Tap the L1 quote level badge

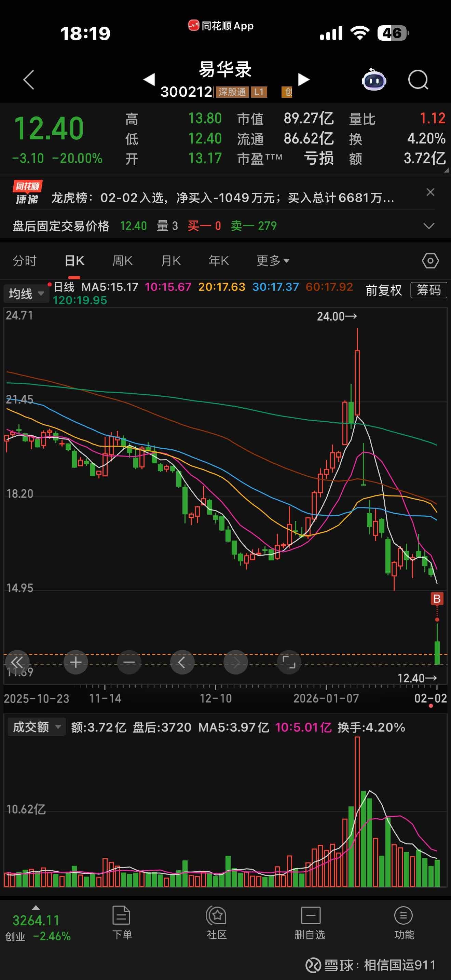tap(259, 92)
